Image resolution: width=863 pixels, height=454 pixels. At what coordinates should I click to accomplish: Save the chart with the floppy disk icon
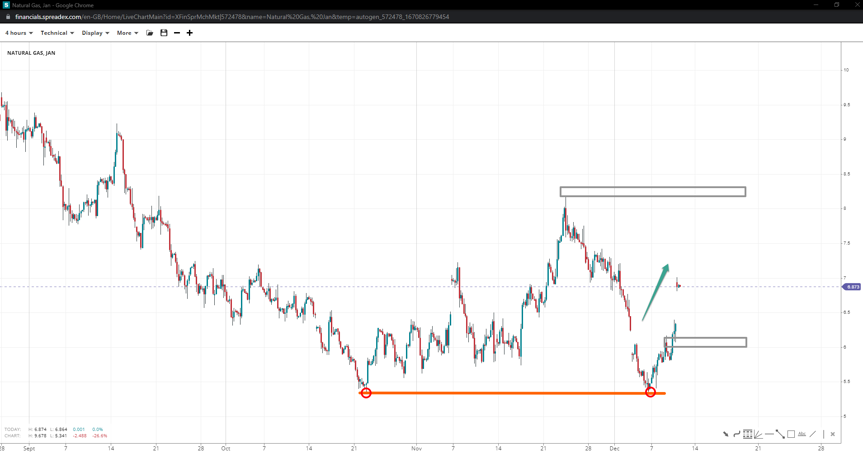click(164, 33)
